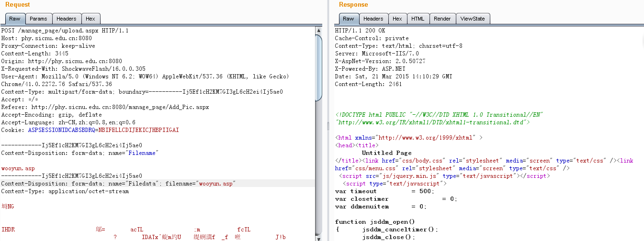Open the Response HTML tab
The width and height of the screenshot is (644, 241).
coord(418,19)
